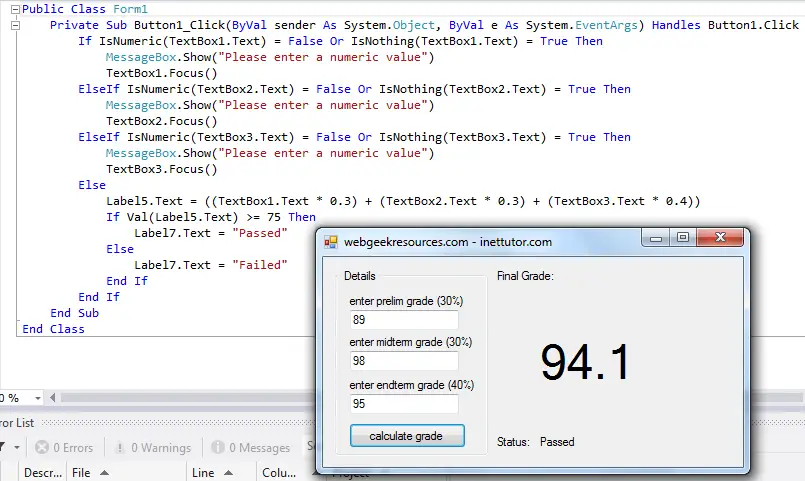The width and height of the screenshot is (805, 481).
Task: Click the code editor horizontal scrollbar track
Action: pos(187,398)
